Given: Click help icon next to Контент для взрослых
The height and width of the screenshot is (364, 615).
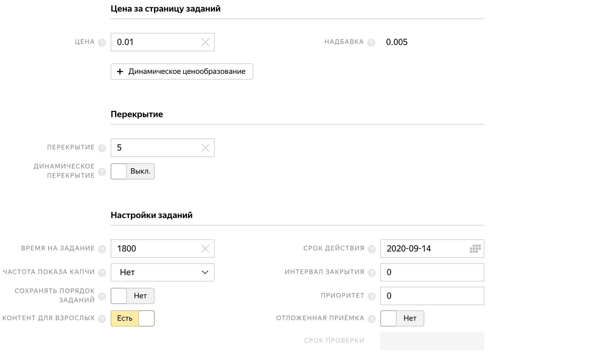Looking at the screenshot, I should tap(102, 319).
